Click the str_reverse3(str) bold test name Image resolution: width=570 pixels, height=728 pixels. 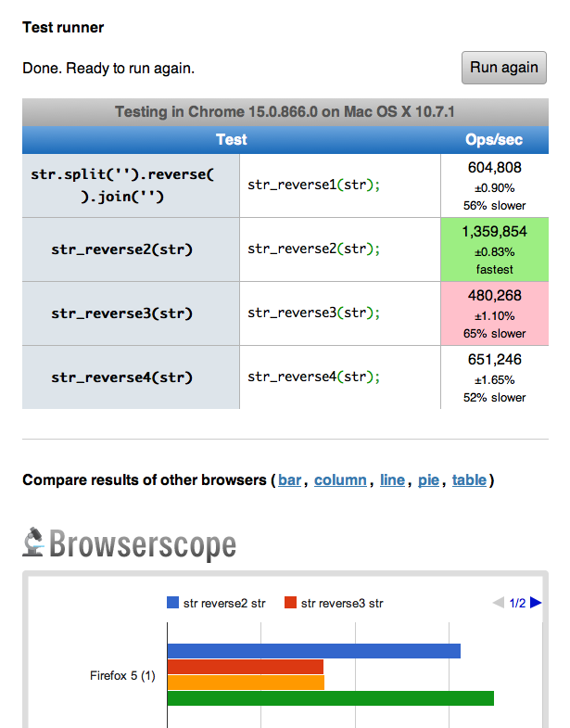click(122, 313)
